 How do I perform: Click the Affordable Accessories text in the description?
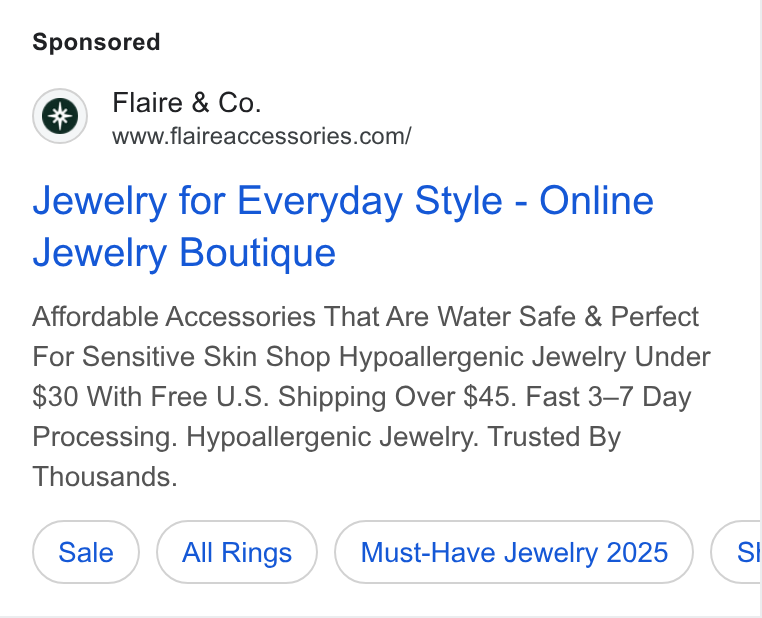(x=174, y=317)
